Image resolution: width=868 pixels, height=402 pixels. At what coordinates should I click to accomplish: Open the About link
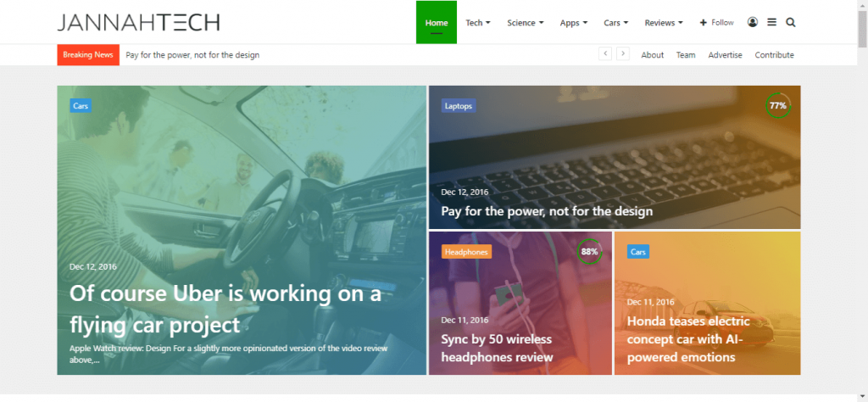pos(652,55)
